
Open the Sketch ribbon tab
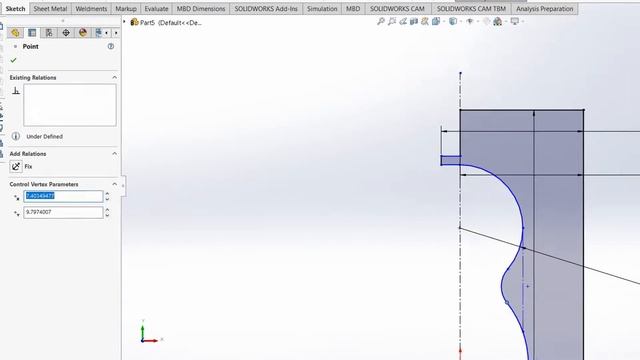pos(15,9)
